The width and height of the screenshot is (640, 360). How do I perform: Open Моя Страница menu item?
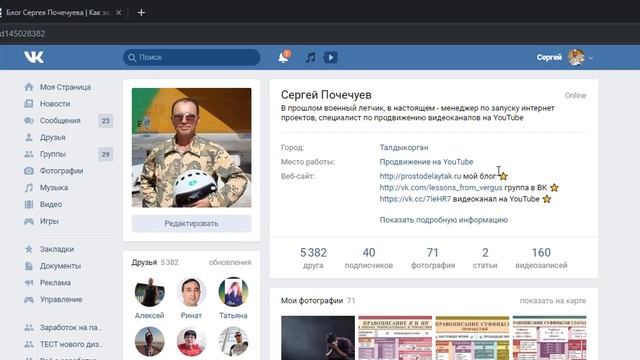click(x=65, y=87)
